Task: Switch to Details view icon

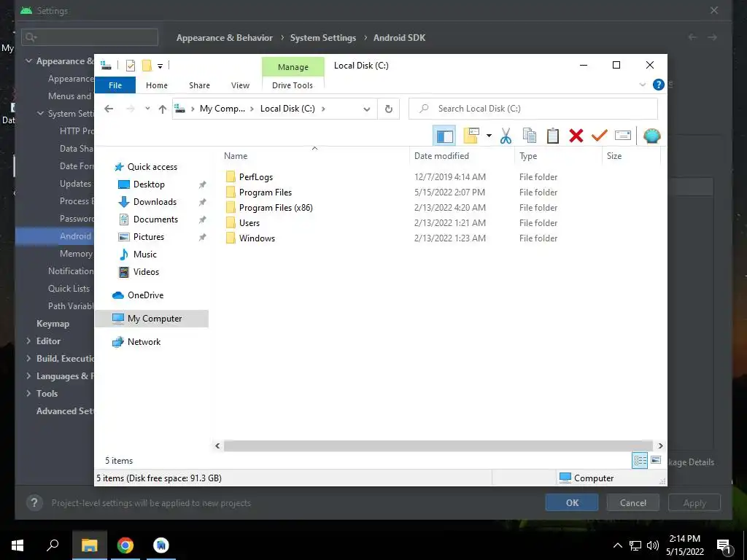Action: 640,461
